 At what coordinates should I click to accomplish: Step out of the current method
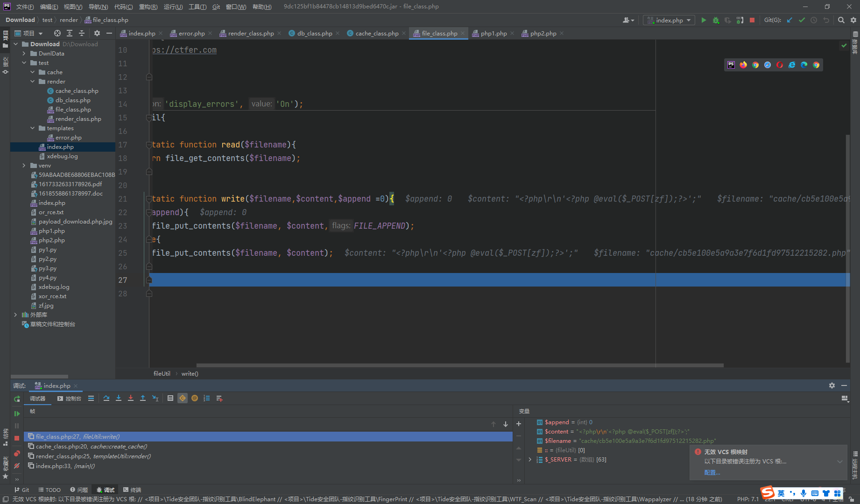tap(143, 398)
